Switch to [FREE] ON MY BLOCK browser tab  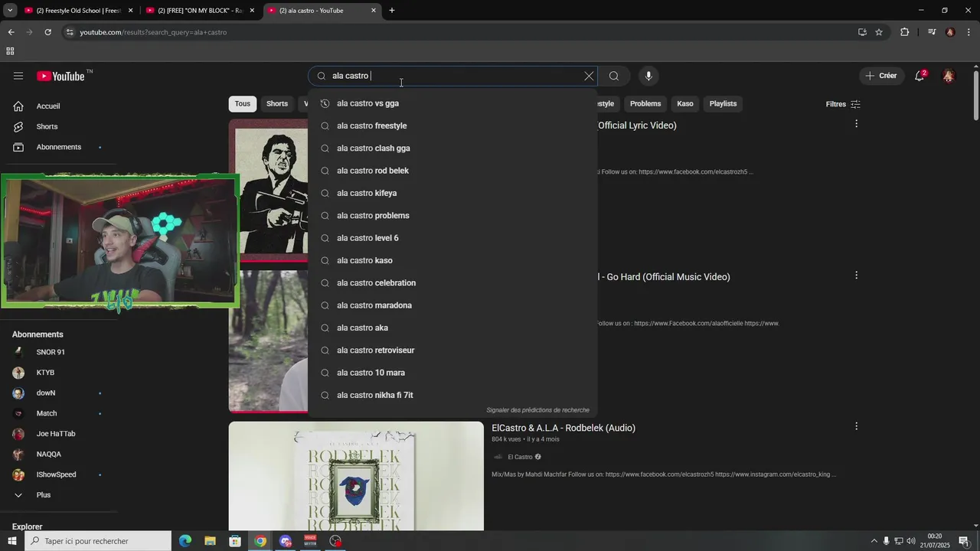(x=200, y=11)
